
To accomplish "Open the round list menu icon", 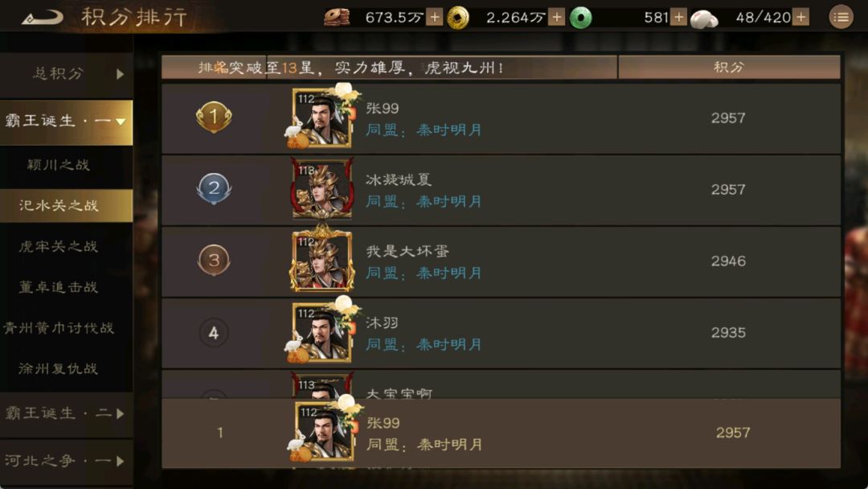I will tap(841, 18).
